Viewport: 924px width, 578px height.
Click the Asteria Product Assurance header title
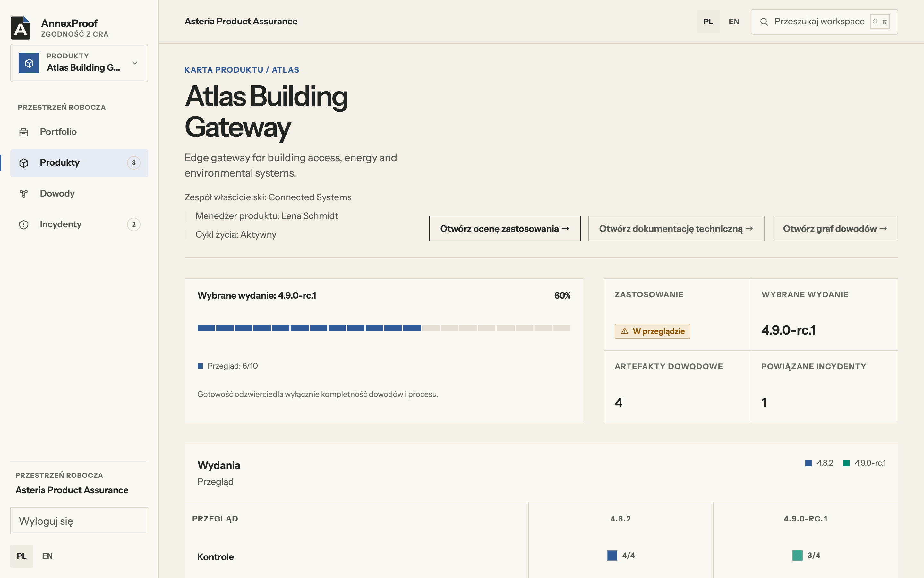(x=241, y=22)
